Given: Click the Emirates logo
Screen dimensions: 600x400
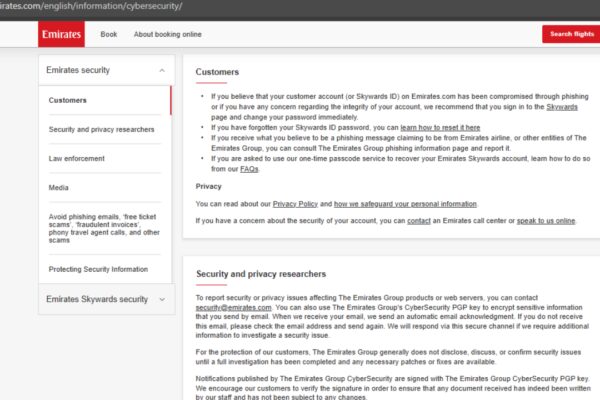Looking at the screenshot, I should click(61, 34).
